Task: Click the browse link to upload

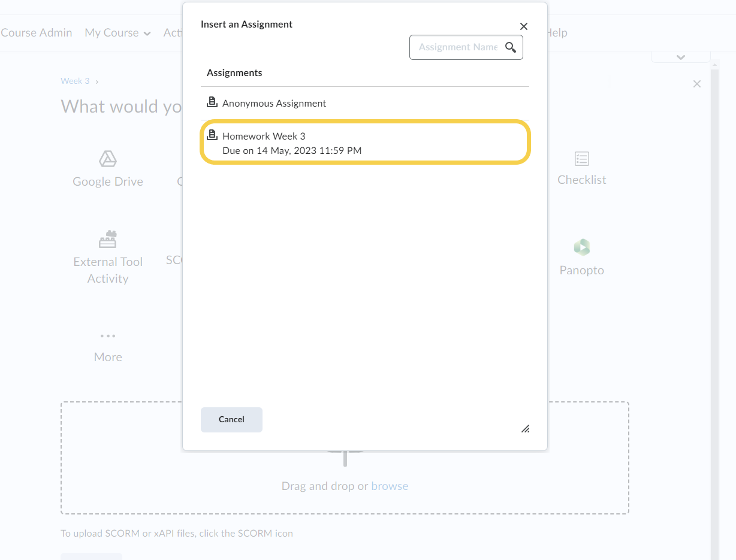Action: coord(390,486)
